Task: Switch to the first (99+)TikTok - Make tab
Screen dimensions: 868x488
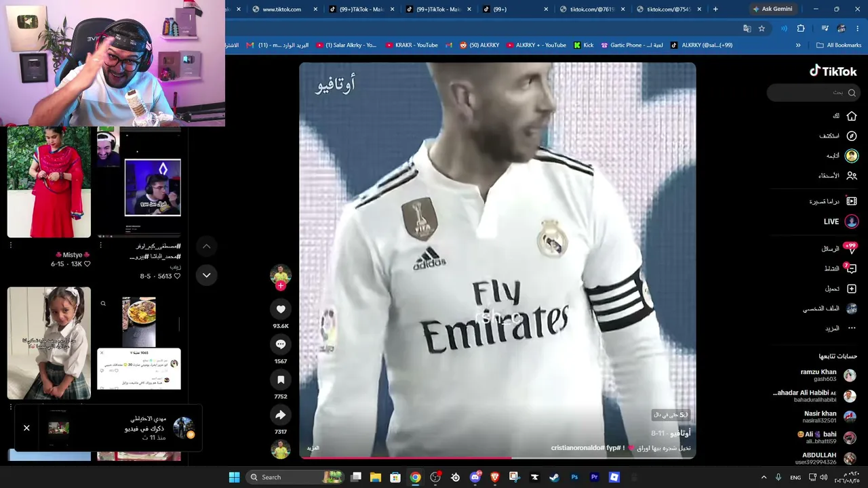Action: coord(361,9)
